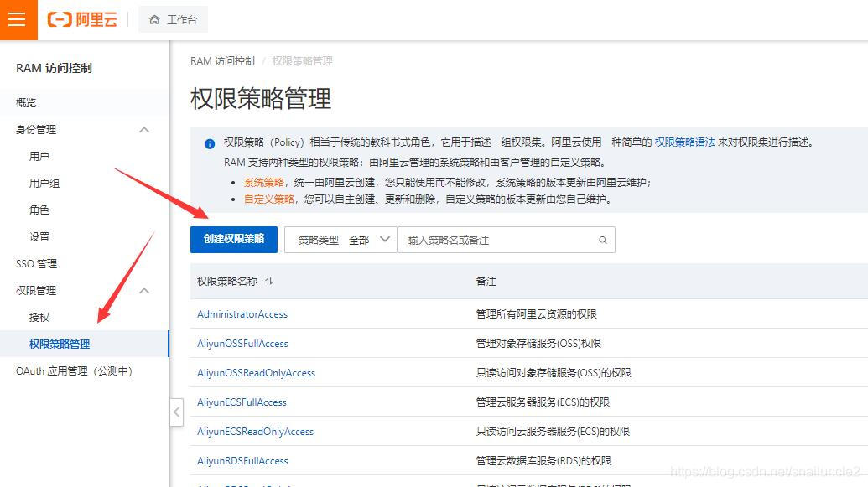Click the RAM 访问控制 sidebar title
The image size is (868, 487).
pyautogui.click(x=54, y=68)
